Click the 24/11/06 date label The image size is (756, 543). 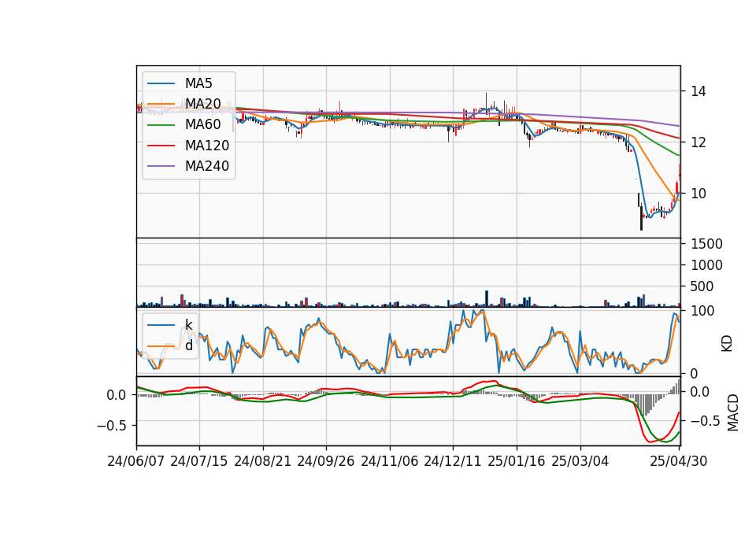tap(390, 461)
